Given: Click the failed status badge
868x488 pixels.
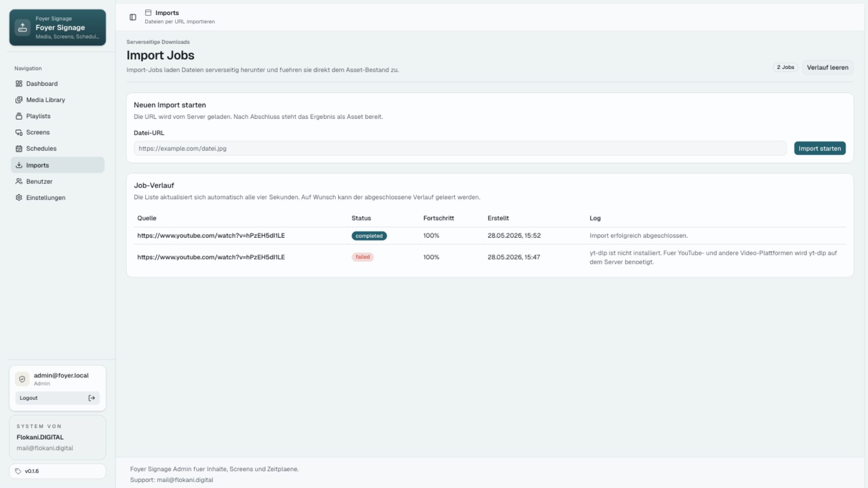Looking at the screenshot, I should coord(363,257).
